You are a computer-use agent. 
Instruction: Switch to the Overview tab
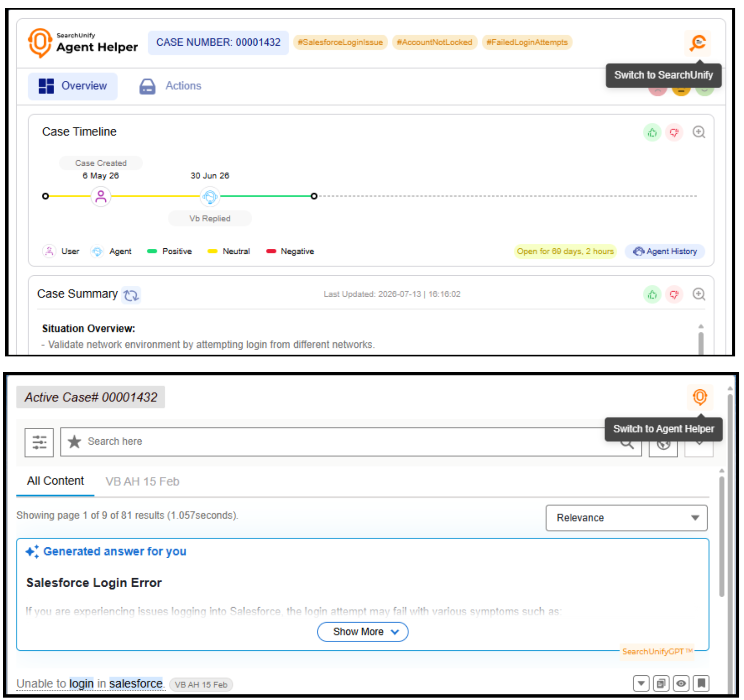[x=73, y=86]
